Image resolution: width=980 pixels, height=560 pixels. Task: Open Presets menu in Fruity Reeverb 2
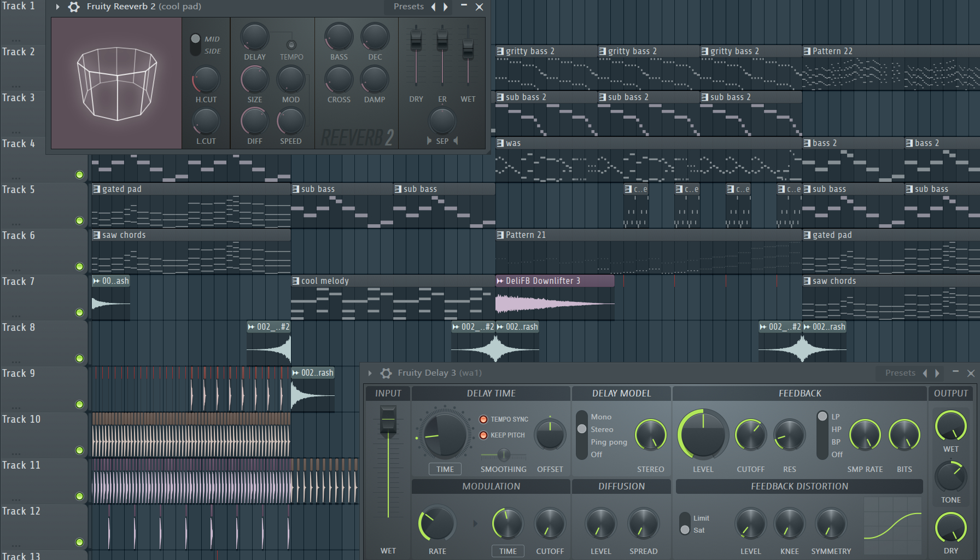coord(409,7)
